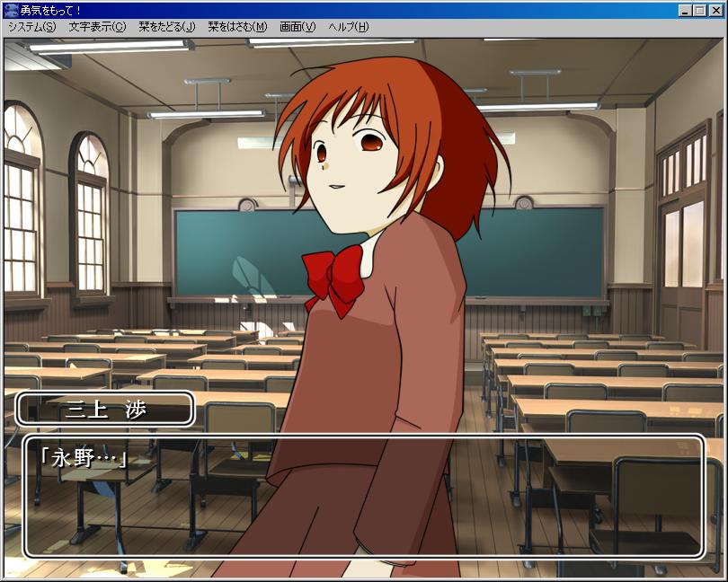Click the character's red bow ribbon
The image size is (728, 582).
click(x=334, y=275)
